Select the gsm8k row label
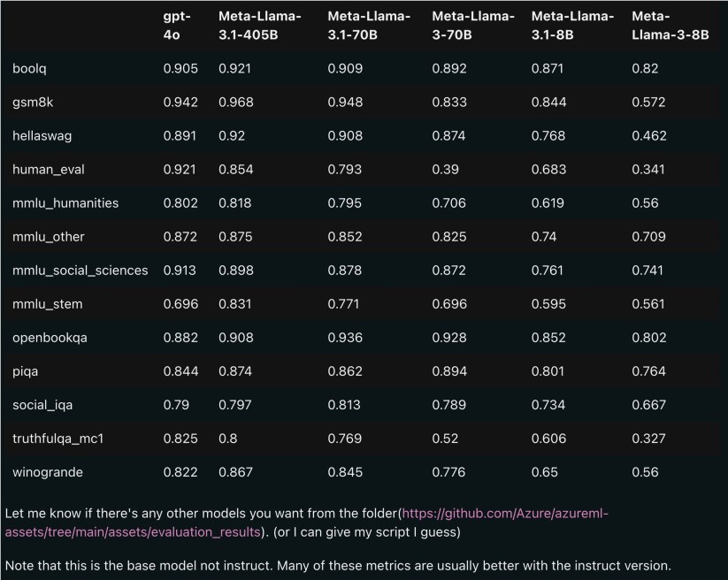Screen dimensions: 728x580 coord(31,102)
